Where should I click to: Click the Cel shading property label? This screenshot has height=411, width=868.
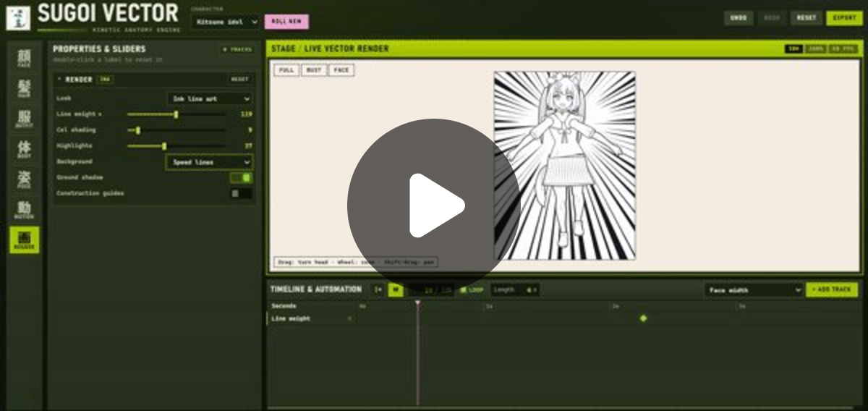click(76, 130)
